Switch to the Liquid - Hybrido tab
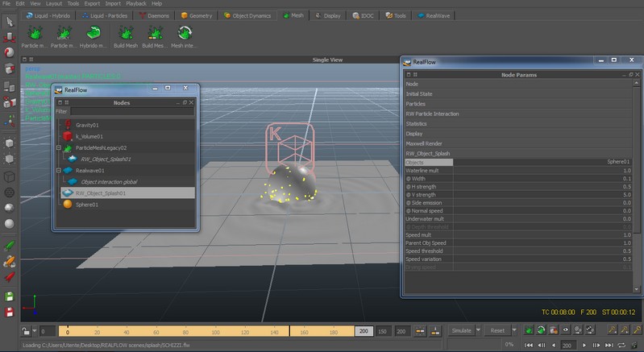Viewport: 644px width, 352px height. tap(48, 15)
